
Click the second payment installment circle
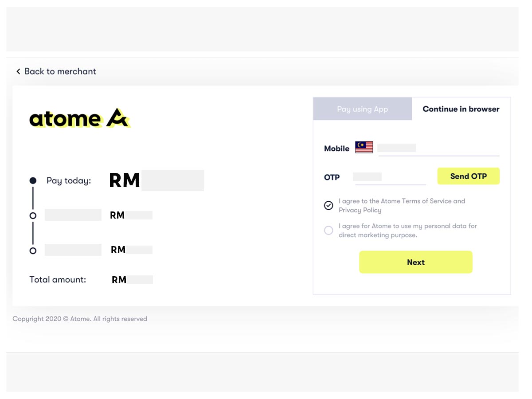33,215
